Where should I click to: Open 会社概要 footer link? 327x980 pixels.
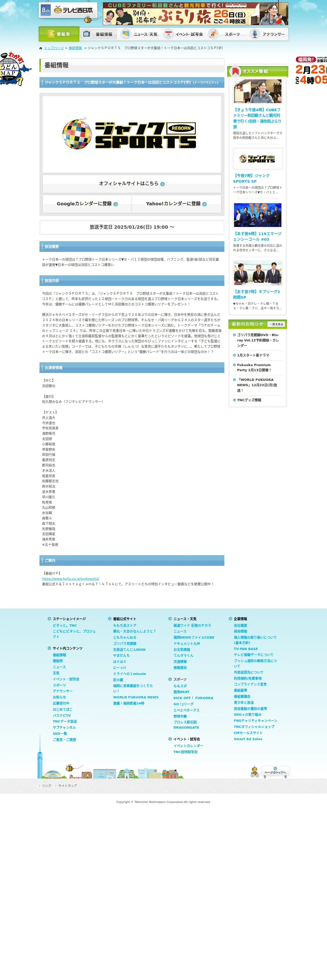[240, 625]
